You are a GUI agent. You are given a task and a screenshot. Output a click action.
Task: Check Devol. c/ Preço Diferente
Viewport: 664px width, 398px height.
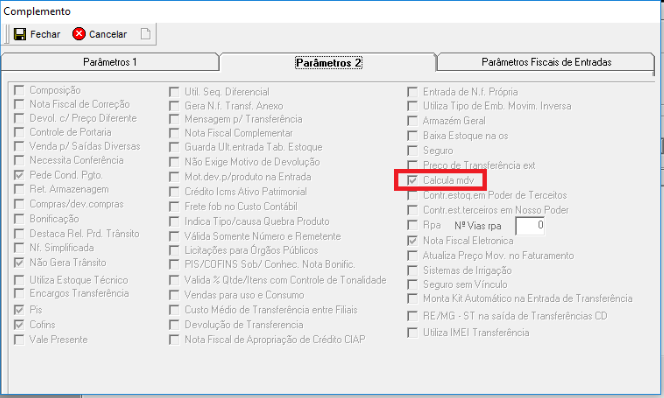(x=19, y=118)
